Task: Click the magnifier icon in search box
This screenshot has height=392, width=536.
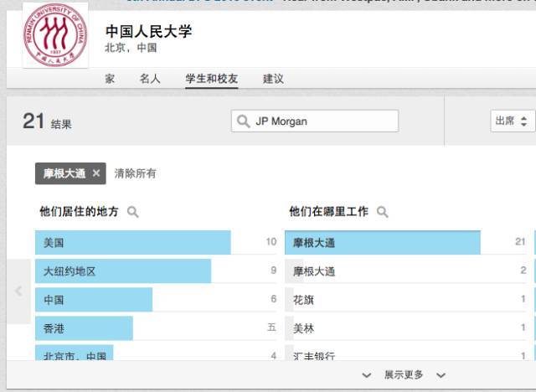Action: pos(243,121)
